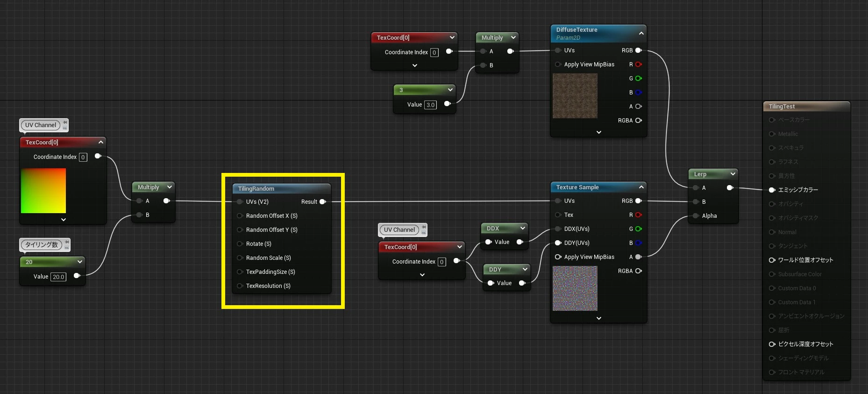Expand advanced pins at the bottom of DiffuseTexture
The image size is (868, 394).
(599, 132)
